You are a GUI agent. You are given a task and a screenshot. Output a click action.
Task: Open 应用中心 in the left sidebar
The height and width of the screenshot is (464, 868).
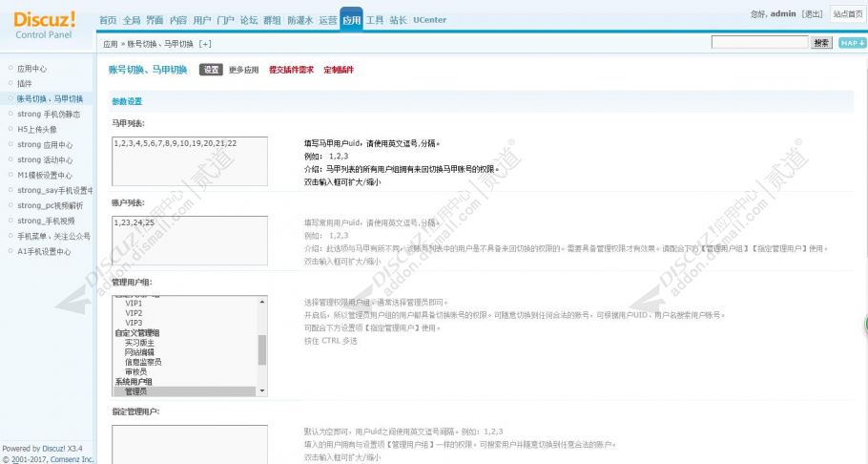pos(31,69)
